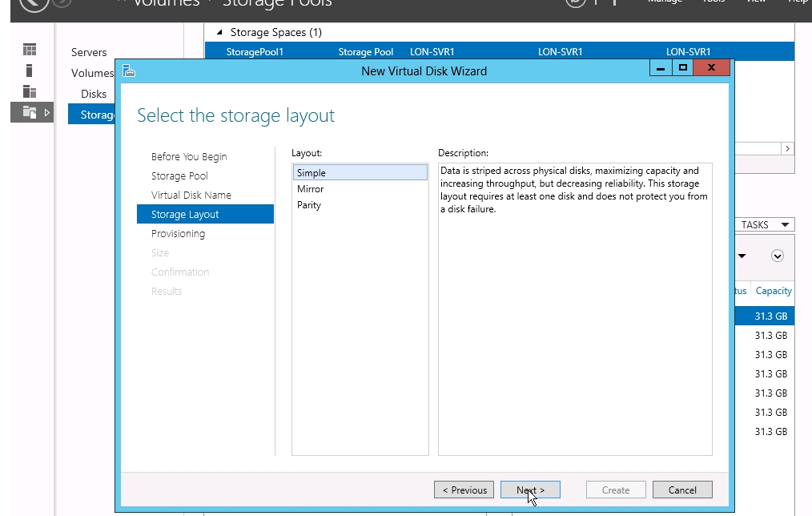This screenshot has height=516, width=812.
Task: Open the All Servers sidebar icon
Action: (x=30, y=91)
